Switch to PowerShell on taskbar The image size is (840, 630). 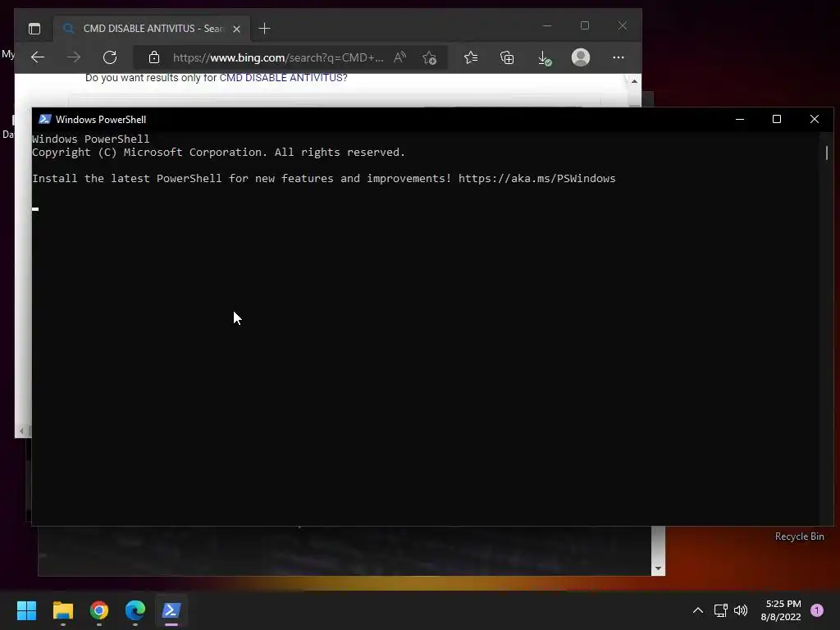coord(171,610)
